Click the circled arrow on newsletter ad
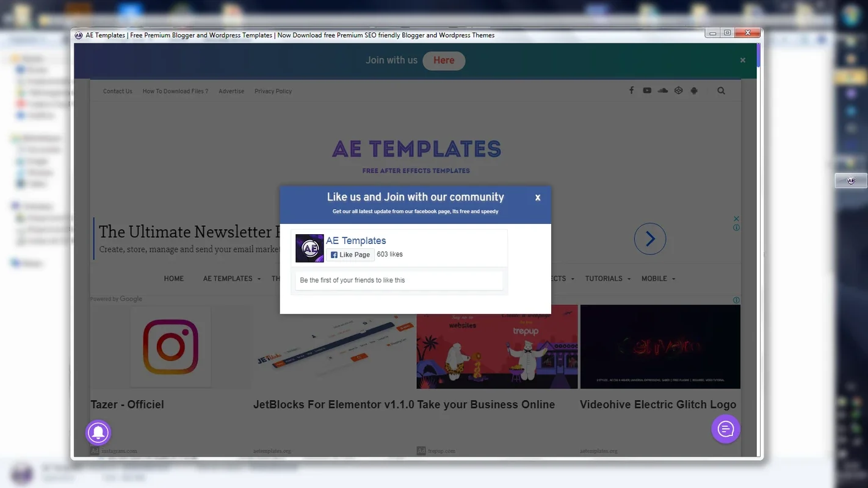 tap(650, 239)
